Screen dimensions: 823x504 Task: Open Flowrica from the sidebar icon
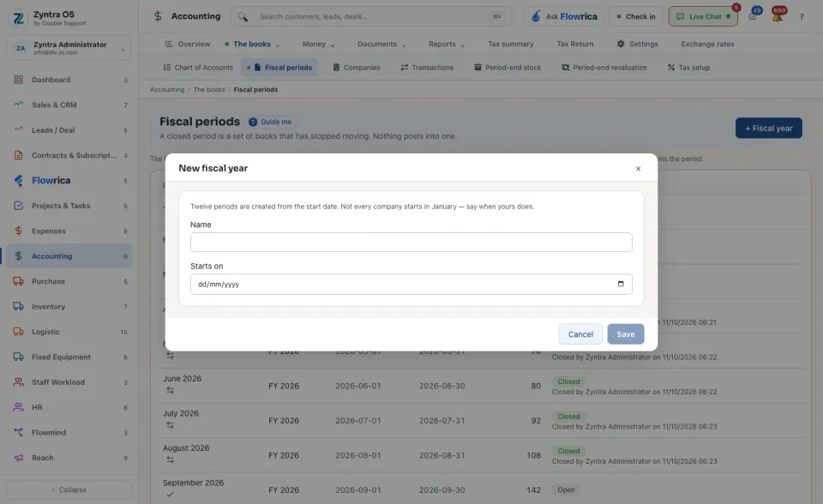(18, 181)
